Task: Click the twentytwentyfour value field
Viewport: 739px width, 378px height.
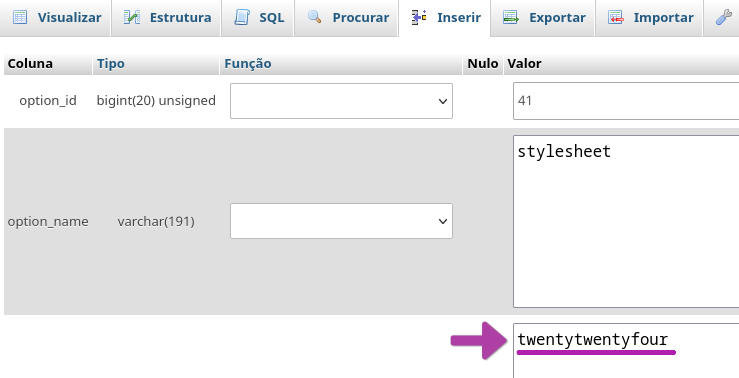Action: tap(626, 351)
